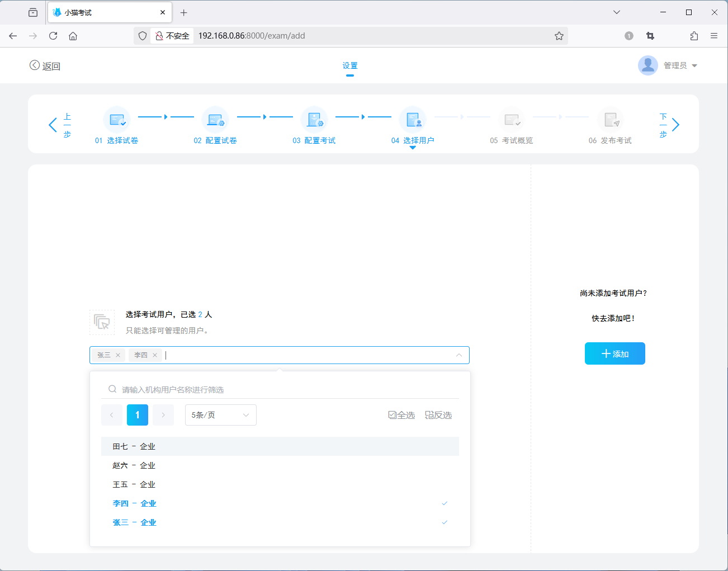Click 全选 to select all users

(x=401, y=415)
